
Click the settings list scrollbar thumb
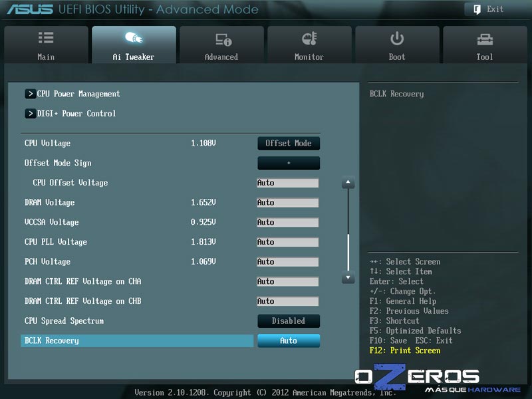click(x=348, y=252)
